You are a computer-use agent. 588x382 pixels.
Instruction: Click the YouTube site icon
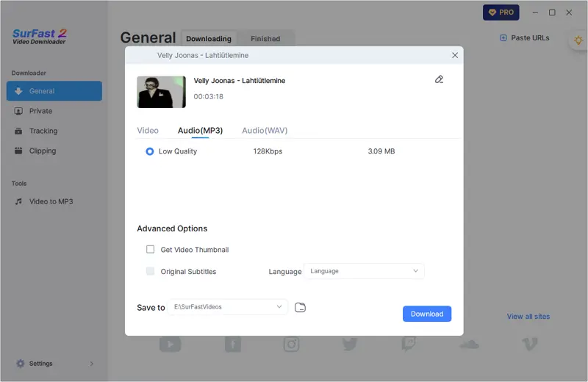pyautogui.click(x=171, y=344)
